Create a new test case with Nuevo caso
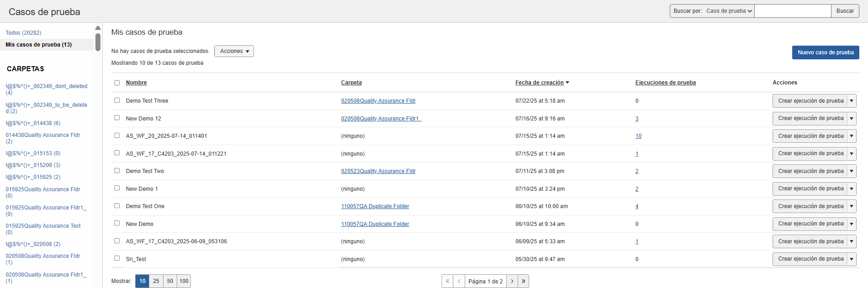The image size is (868, 288). coord(825,52)
